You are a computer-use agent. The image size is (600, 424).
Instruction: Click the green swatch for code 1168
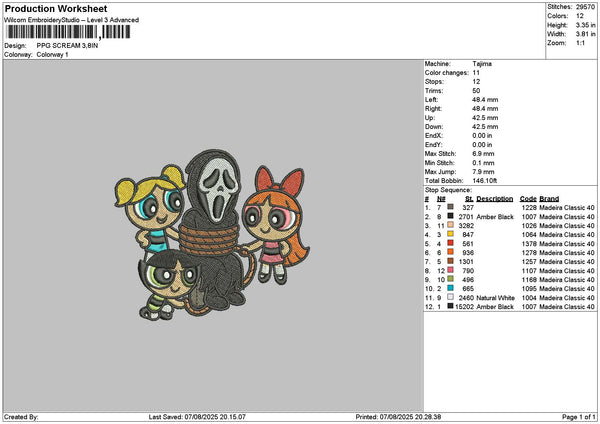coord(450,279)
